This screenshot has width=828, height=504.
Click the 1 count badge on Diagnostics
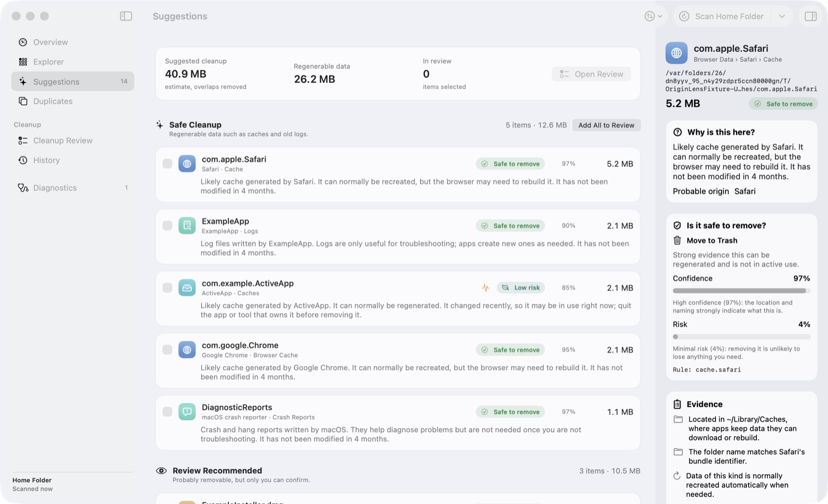pyautogui.click(x=126, y=188)
